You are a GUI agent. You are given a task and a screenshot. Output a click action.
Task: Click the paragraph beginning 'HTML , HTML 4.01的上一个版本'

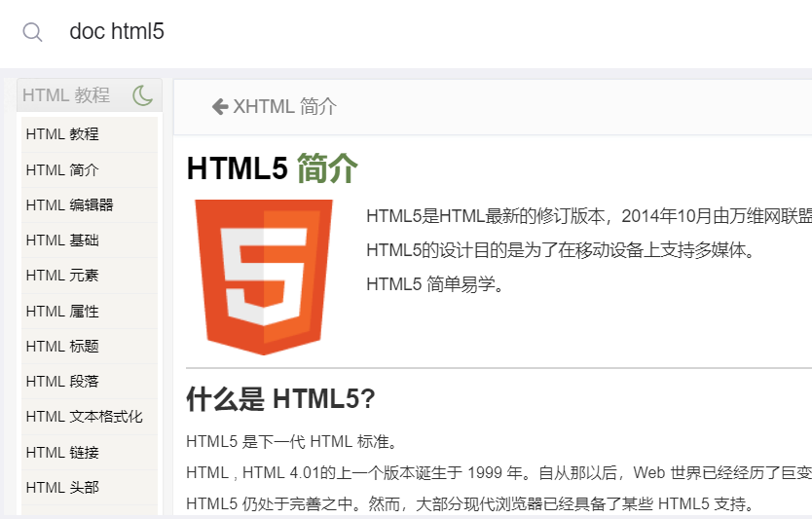498,473
